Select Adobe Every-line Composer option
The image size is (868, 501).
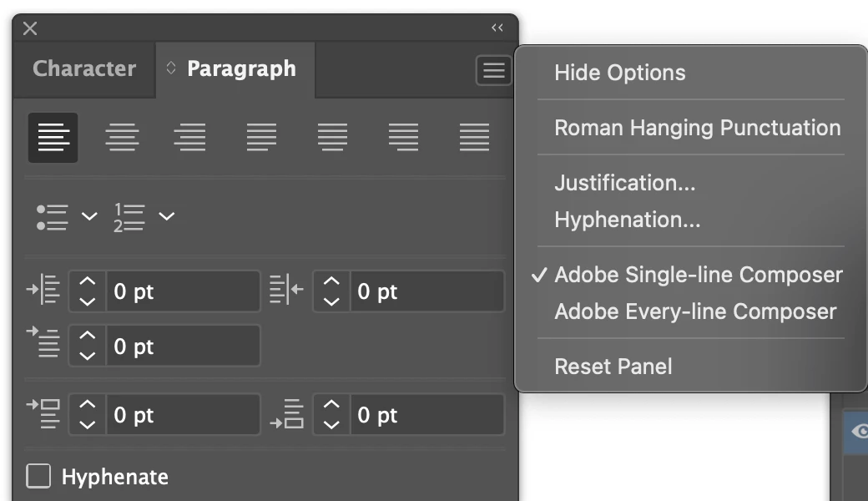[695, 311]
